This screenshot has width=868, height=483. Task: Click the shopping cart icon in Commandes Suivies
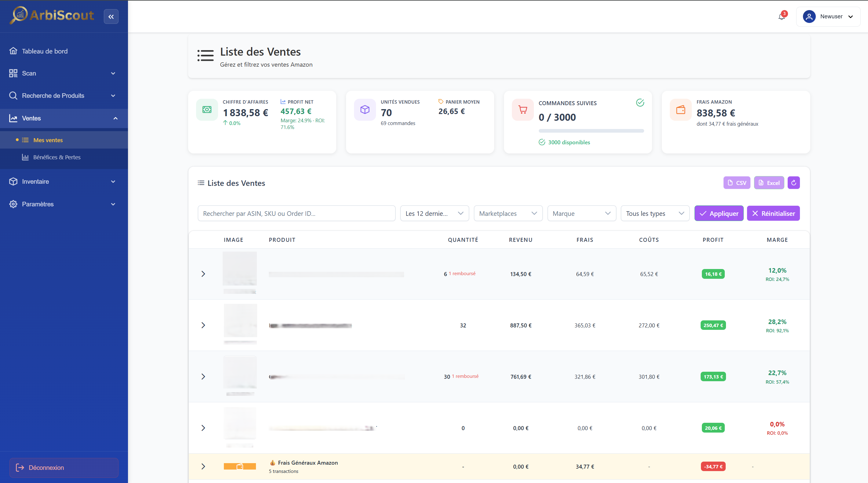(x=523, y=110)
